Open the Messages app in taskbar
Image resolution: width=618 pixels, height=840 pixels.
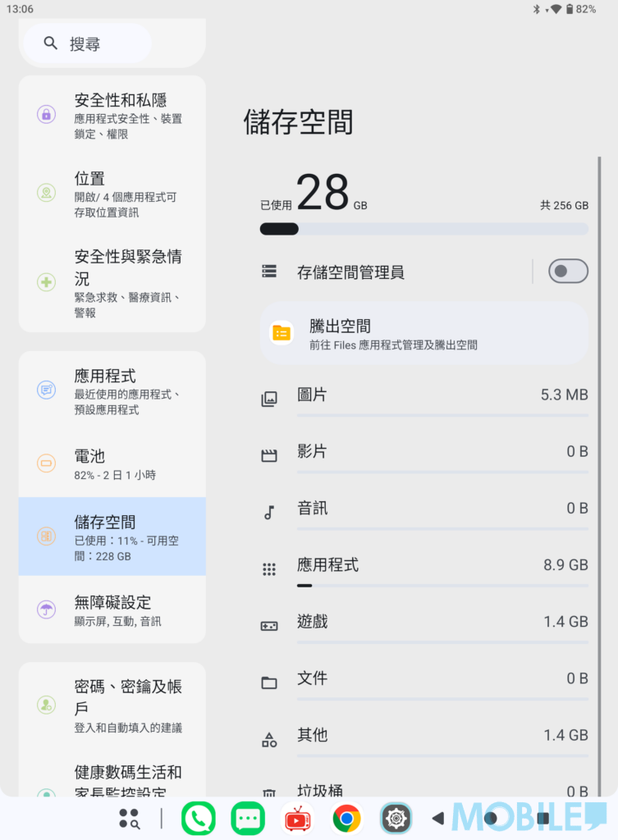click(x=248, y=818)
